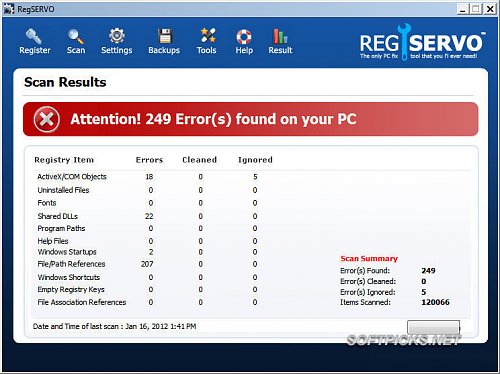Click the Error(s) Cleaned label in summary
The height and width of the screenshot is (374, 500).
click(368, 281)
